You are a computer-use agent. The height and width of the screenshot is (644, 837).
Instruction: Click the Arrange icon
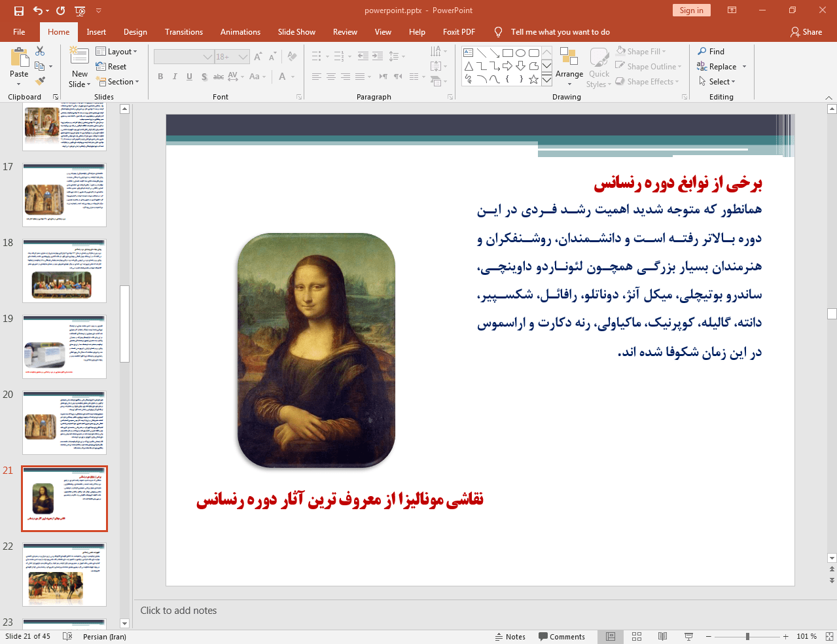pyautogui.click(x=569, y=66)
